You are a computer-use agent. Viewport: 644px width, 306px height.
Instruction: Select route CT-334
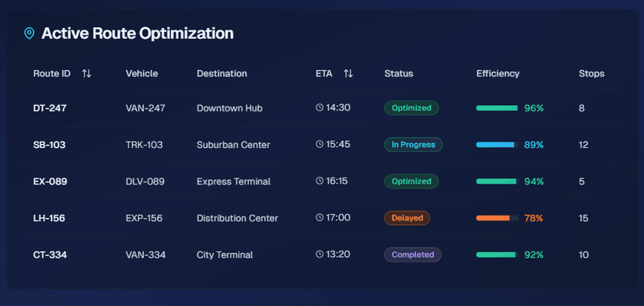point(50,255)
